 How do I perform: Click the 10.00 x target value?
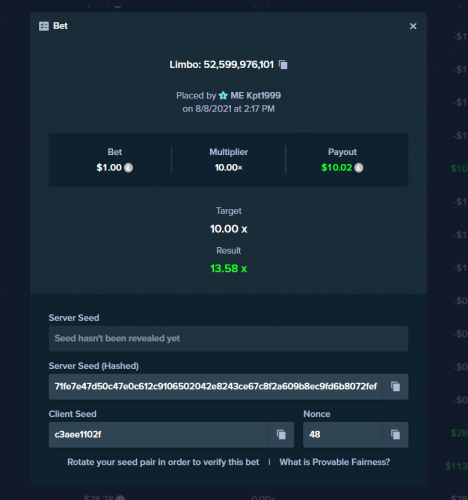229,229
